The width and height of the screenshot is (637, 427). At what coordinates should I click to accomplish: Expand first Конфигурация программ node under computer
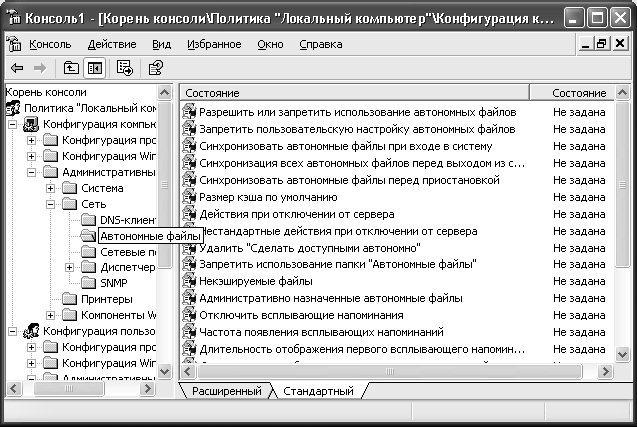click(32, 140)
